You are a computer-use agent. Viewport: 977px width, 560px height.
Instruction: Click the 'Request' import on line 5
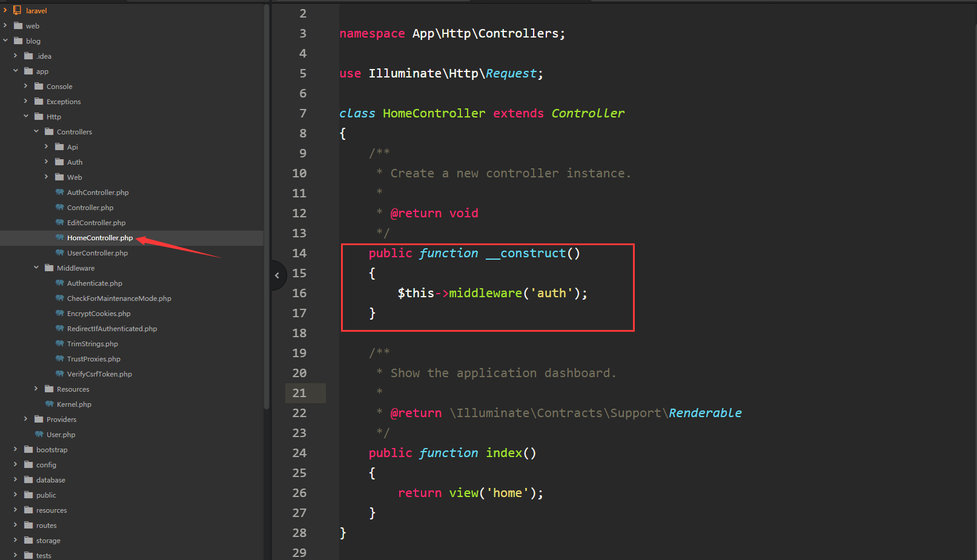point(511,73)
